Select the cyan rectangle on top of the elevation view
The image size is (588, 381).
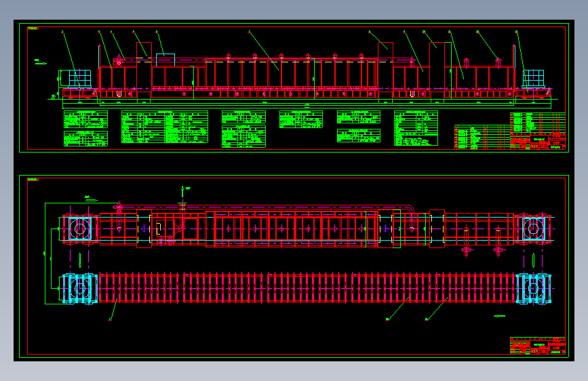(x=165, y=60)
